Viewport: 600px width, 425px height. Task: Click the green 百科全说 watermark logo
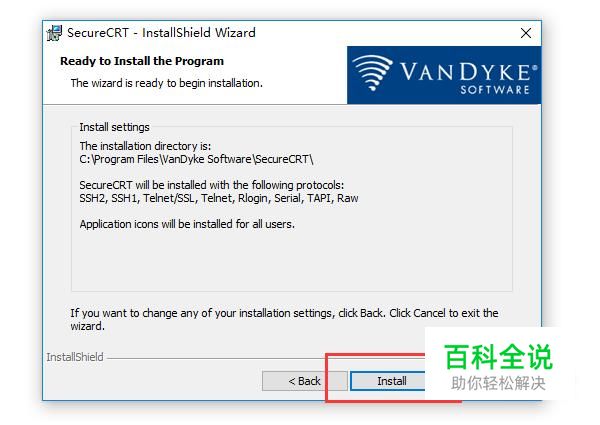coord(498,357)
